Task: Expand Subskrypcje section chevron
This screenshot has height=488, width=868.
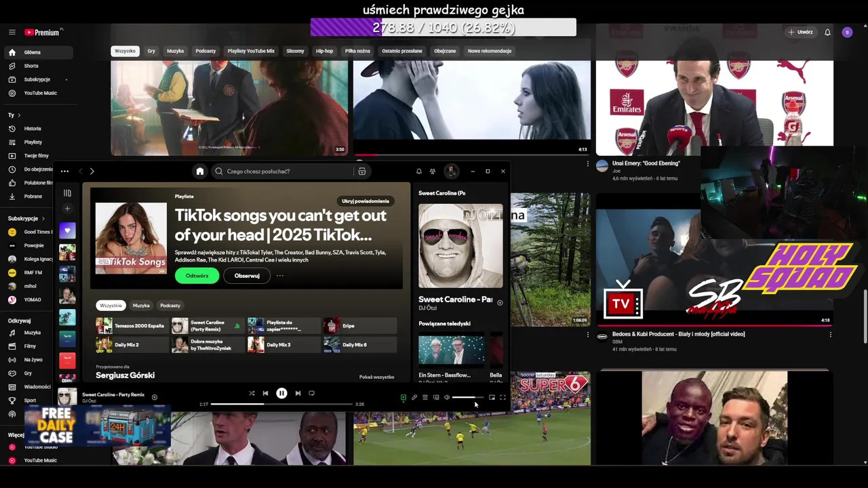Action: pyautogui.click(x=43, y=219)
